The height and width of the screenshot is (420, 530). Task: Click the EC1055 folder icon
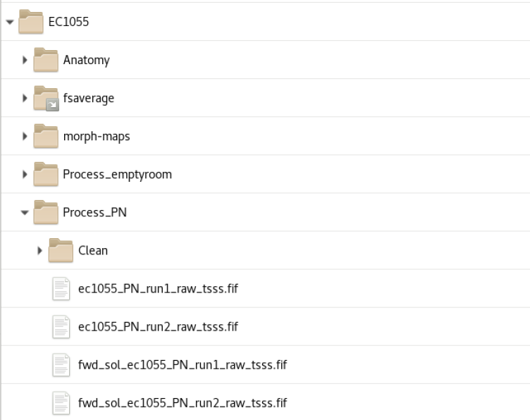coord(30,21)
